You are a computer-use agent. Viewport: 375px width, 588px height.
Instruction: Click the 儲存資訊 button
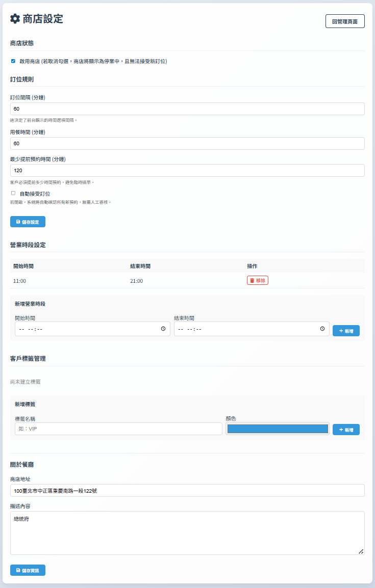point(28,570)
